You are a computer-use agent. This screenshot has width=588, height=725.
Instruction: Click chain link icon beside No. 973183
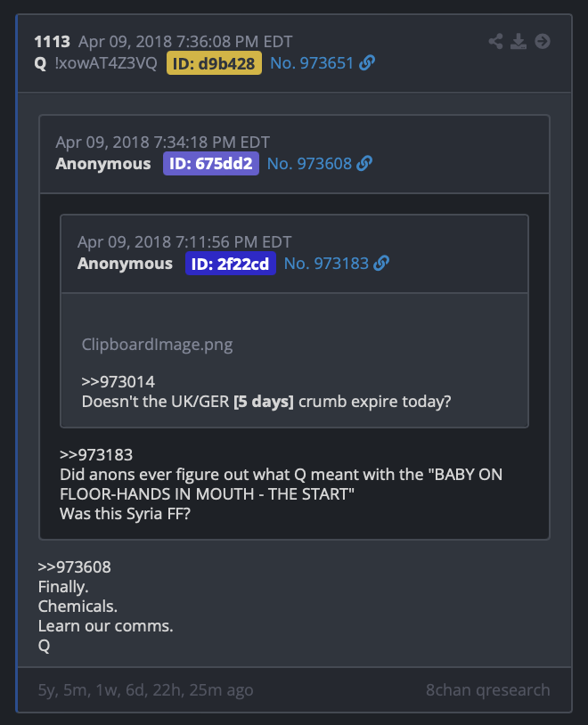tap(381, 263)
